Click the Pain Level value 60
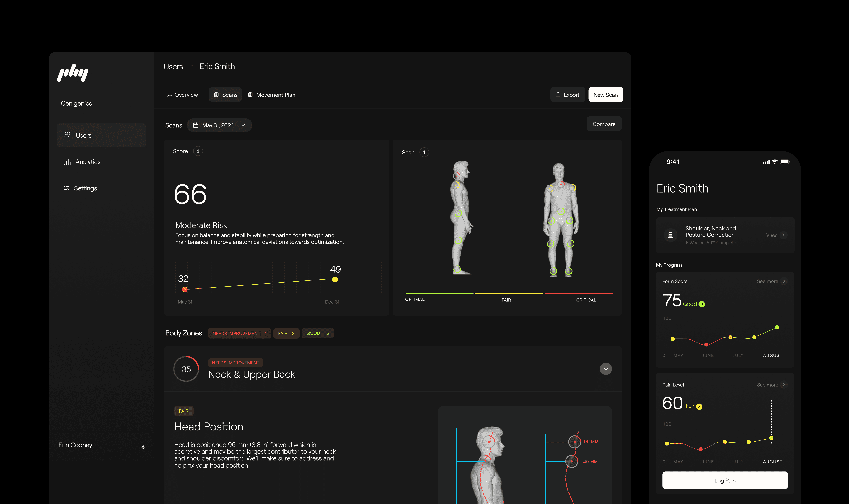Screen dimensions: 849x504 point(673,403)
